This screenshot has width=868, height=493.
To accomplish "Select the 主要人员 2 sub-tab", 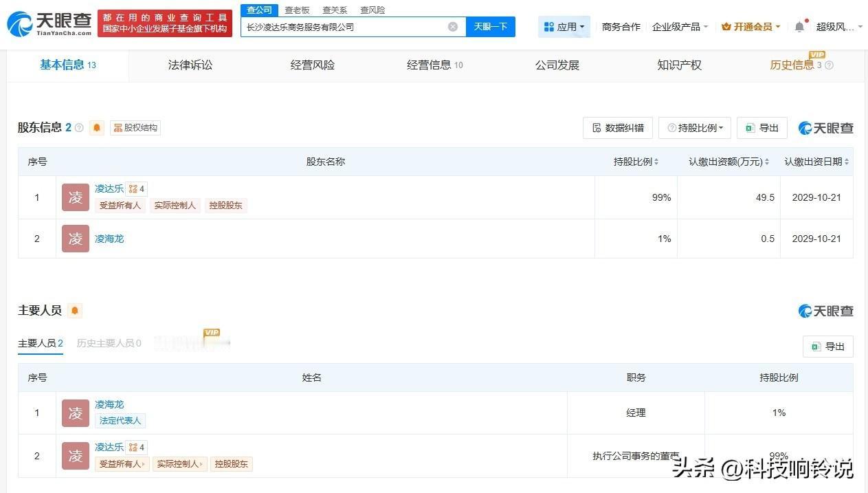I will point(41,343).
